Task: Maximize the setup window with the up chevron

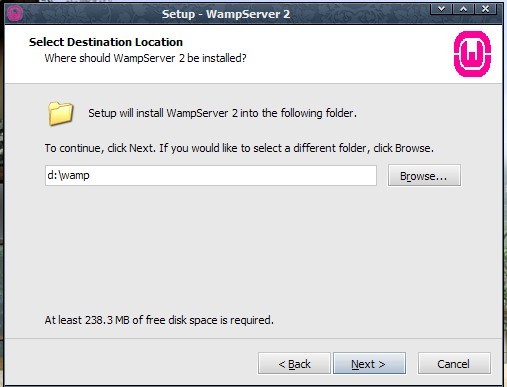Action: 463,9
